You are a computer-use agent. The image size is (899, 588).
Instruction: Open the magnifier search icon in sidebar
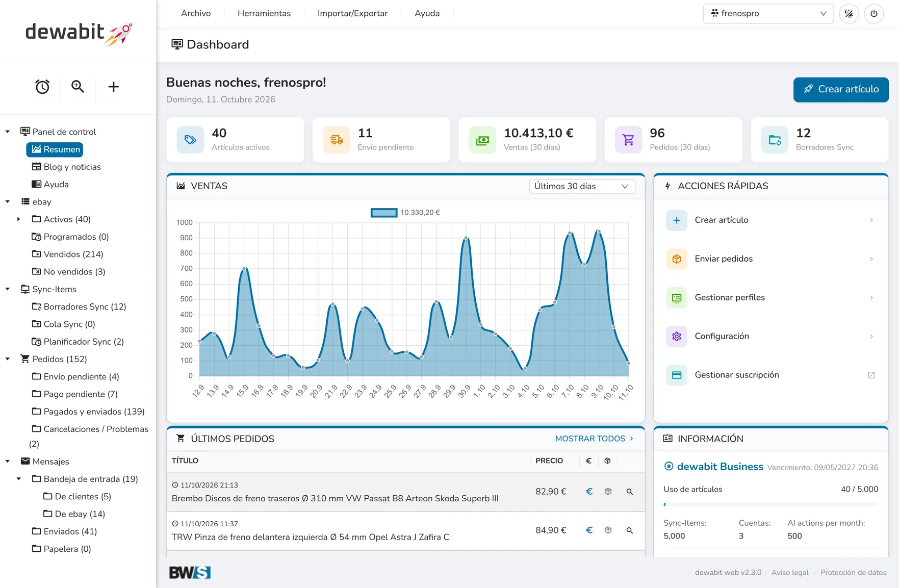[x=78, y=87]
